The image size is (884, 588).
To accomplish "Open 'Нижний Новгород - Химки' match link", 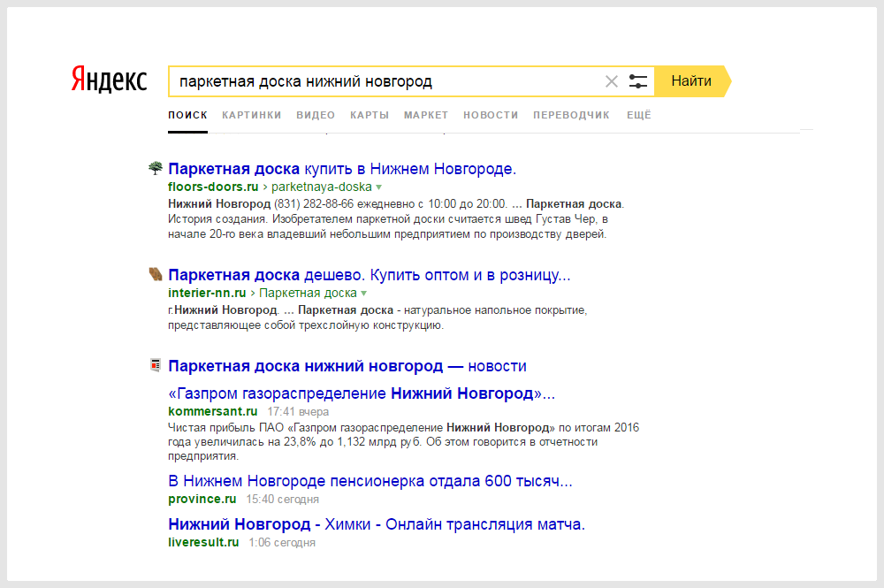I will click(377, 524).
